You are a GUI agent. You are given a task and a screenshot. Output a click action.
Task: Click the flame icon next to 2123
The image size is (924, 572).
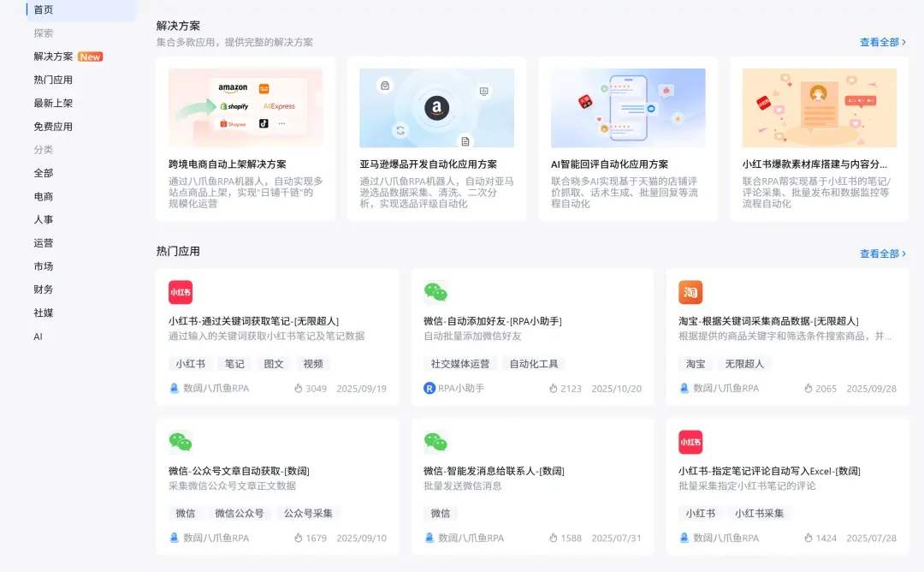553,388
